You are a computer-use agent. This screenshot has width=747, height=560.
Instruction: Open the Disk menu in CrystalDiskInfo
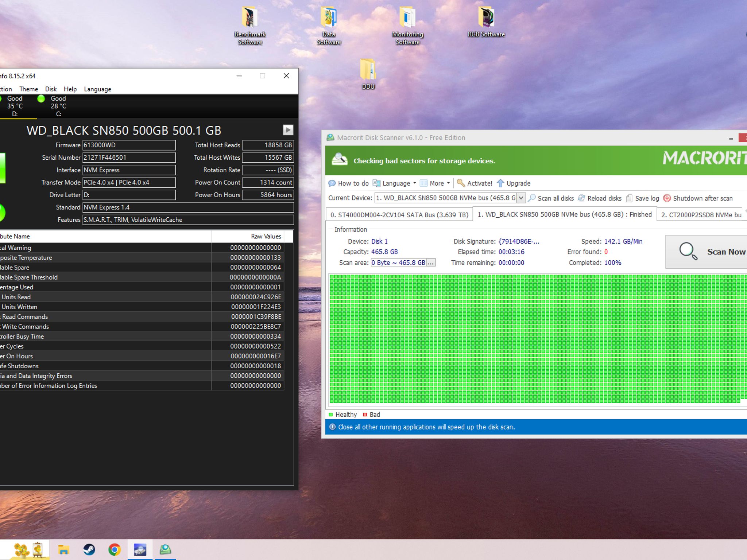[51, 89]
